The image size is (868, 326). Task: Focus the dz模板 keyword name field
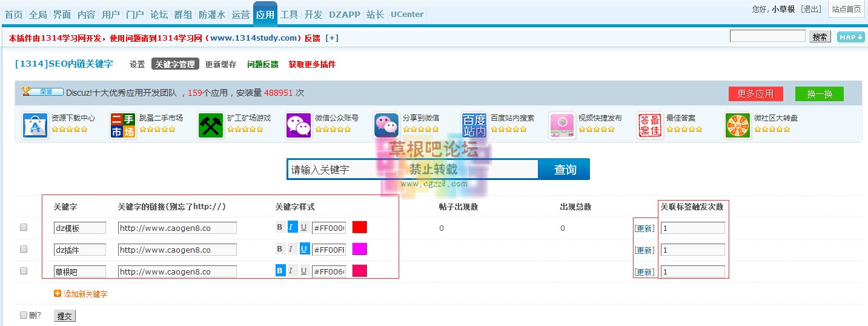coord(80,228)
